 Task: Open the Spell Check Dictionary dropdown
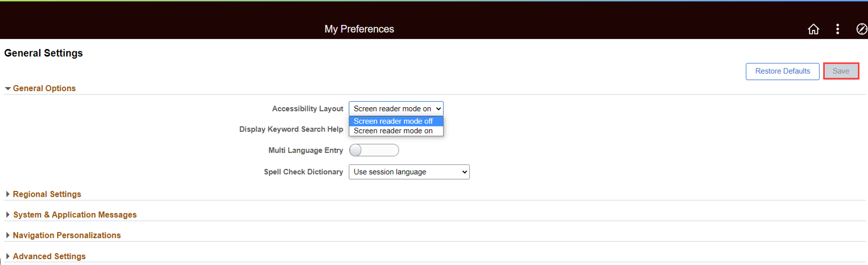(x=409, y=172)
